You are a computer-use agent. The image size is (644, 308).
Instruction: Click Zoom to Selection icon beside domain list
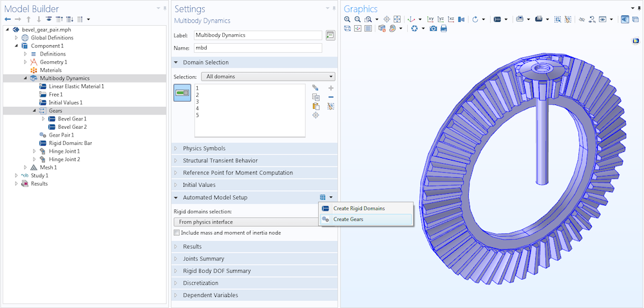coord(316,115)
